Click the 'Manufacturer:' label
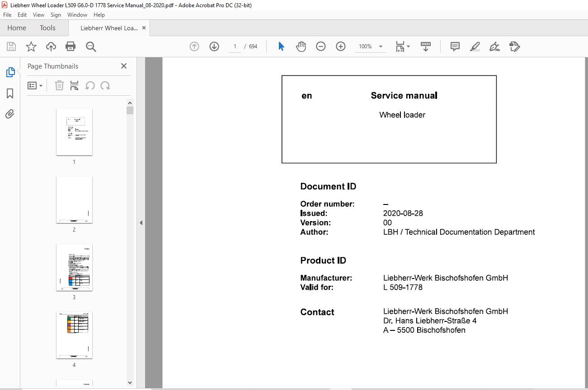 (326, 278)
